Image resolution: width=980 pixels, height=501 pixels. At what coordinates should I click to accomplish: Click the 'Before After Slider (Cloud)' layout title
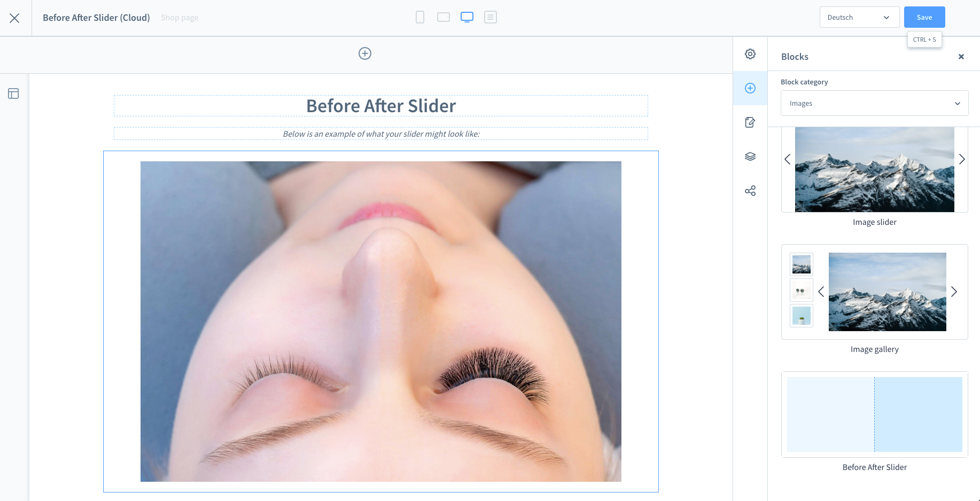(96, 18)
